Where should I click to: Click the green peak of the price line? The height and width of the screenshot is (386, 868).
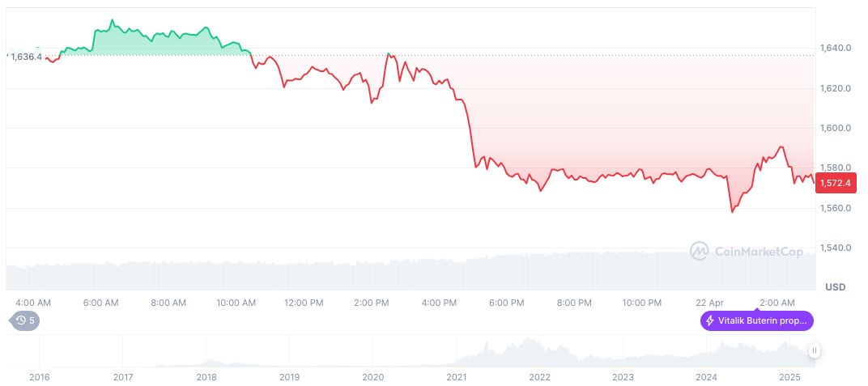tap(112, 20)
